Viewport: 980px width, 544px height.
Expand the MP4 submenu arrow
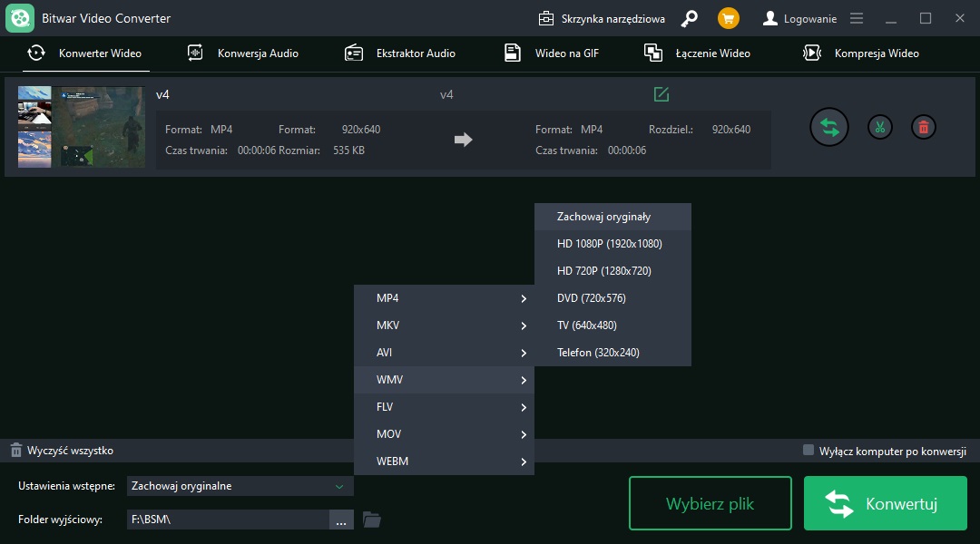(x=524, y=298)
